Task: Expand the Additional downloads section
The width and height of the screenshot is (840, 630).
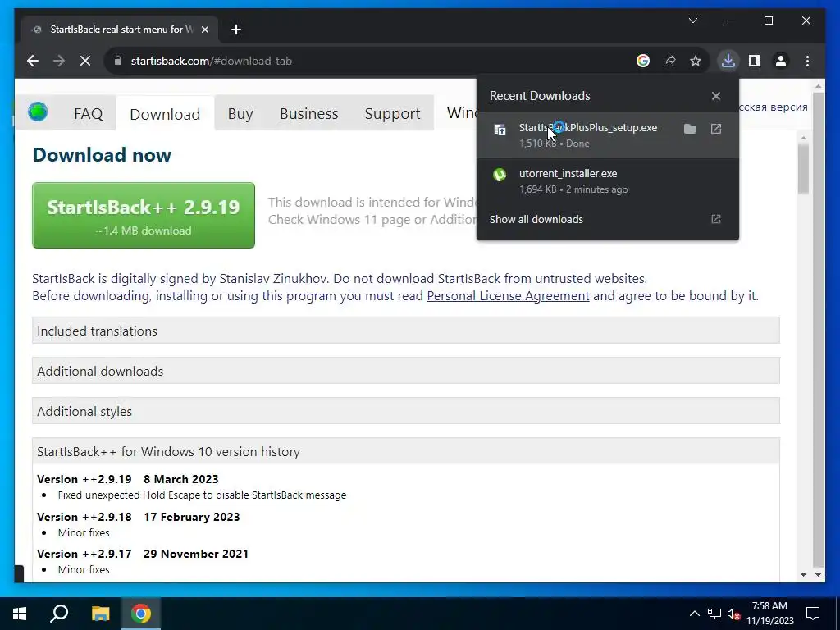Action: pyautogui.click(x=406, y=371)
